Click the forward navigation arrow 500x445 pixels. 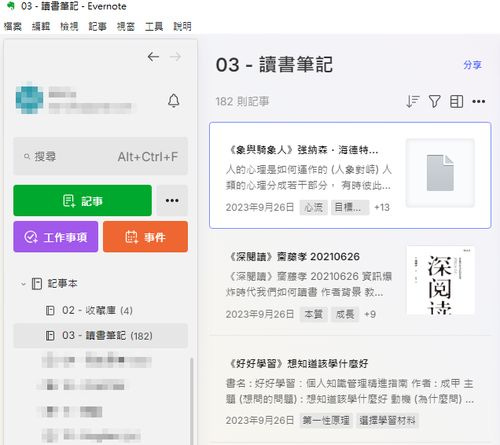[175, 57]
